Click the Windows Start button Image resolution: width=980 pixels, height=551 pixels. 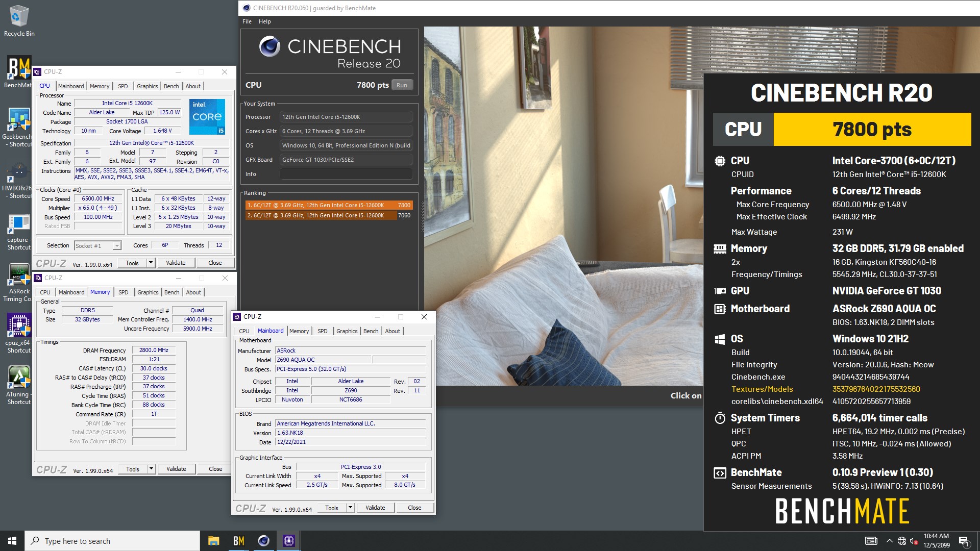(12, 541)
